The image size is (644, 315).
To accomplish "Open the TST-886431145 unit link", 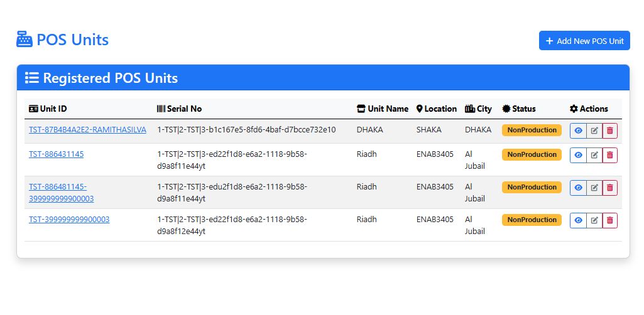I will [56, 154].
